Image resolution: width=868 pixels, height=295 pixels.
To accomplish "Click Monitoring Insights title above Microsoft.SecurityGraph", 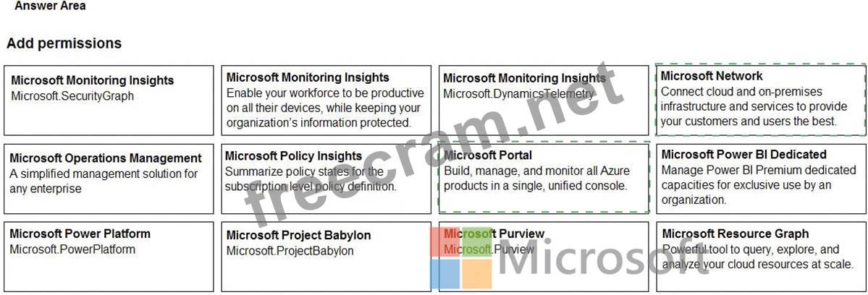I will (92, 80).
